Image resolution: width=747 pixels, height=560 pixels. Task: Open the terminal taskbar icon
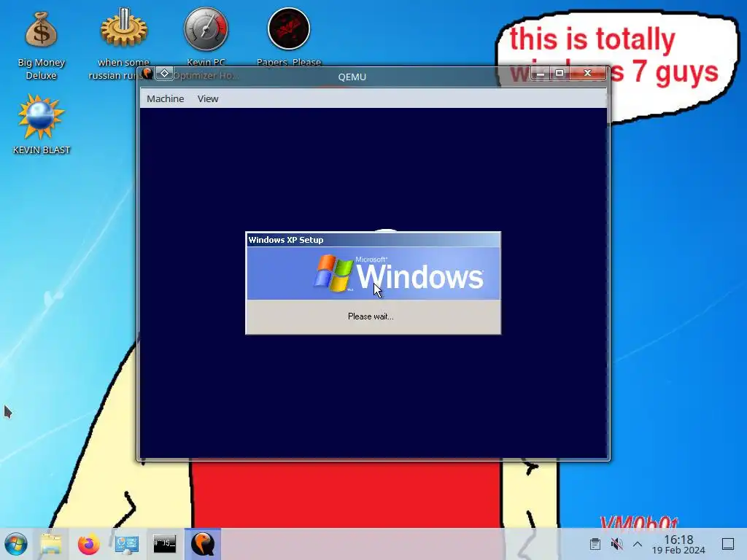pyautogui.click(x=164, y=544)
